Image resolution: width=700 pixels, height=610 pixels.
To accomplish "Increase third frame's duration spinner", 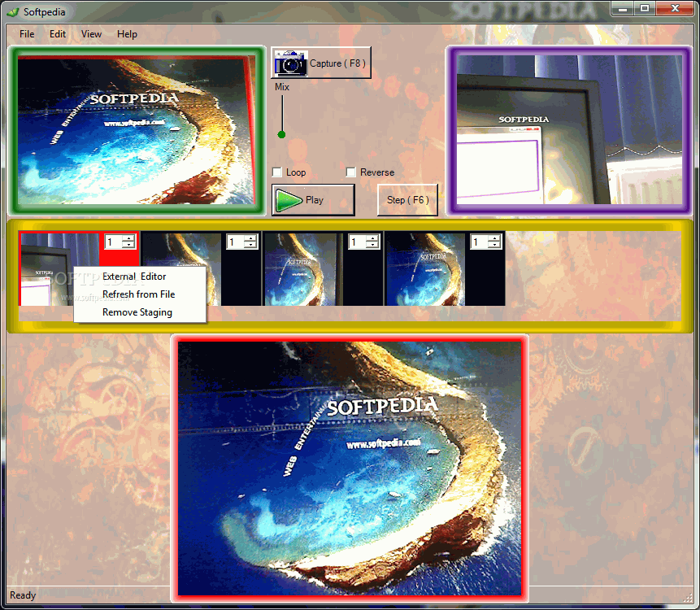I will tap(373, 238).
